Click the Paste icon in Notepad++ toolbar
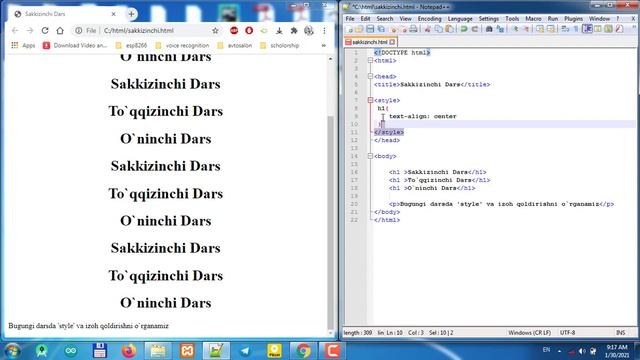This screenshot has width=640, height=360. (x=449, y=29)
